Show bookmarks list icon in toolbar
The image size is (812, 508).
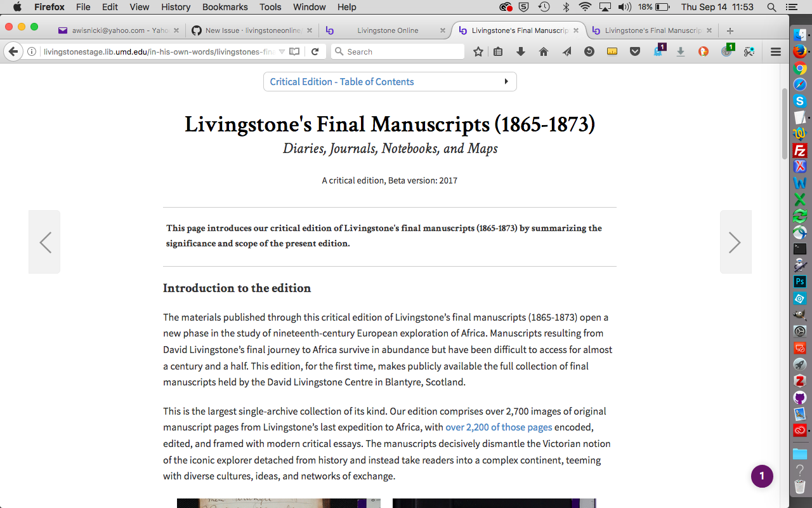[499, 52]
